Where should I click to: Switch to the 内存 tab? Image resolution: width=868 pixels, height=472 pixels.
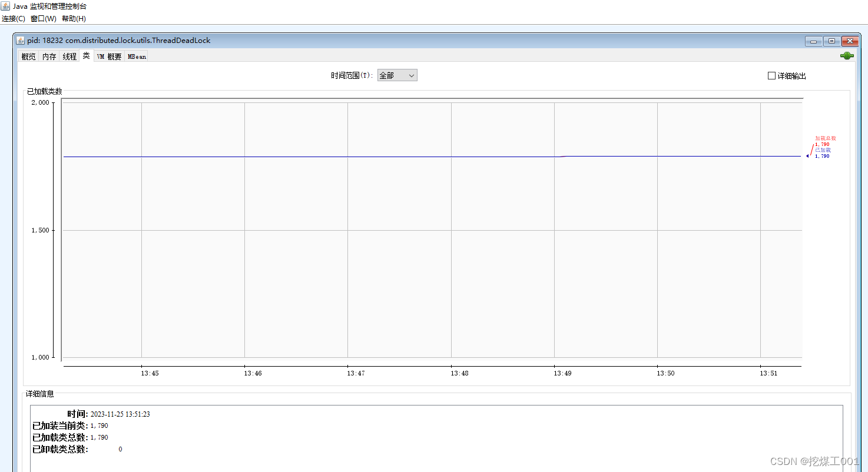[49, 56]
